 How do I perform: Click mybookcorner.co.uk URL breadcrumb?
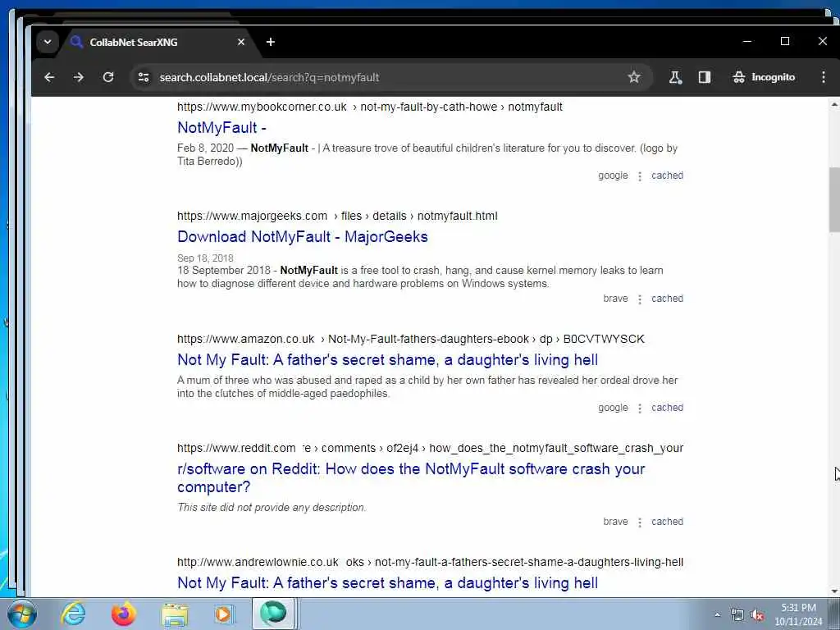point(370,107)
